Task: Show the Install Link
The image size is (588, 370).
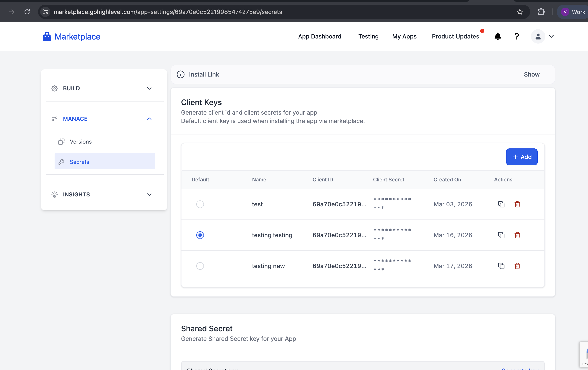Action: click(x=531, y=74)
